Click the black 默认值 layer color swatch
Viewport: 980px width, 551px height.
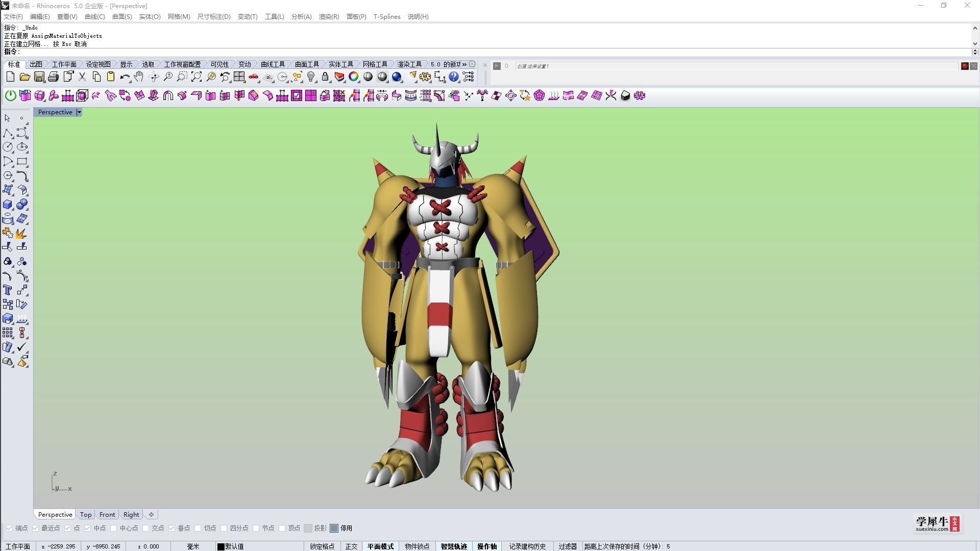click(x=221, y=546)
